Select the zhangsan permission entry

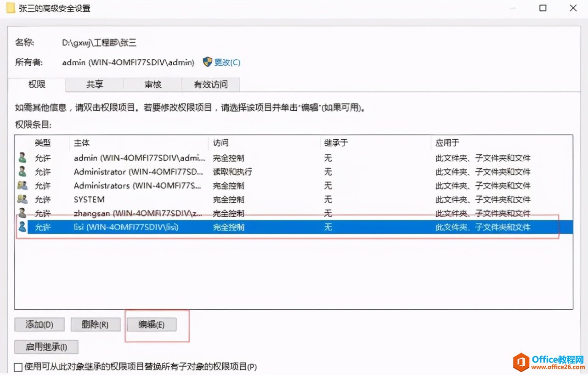pos(294,213)
